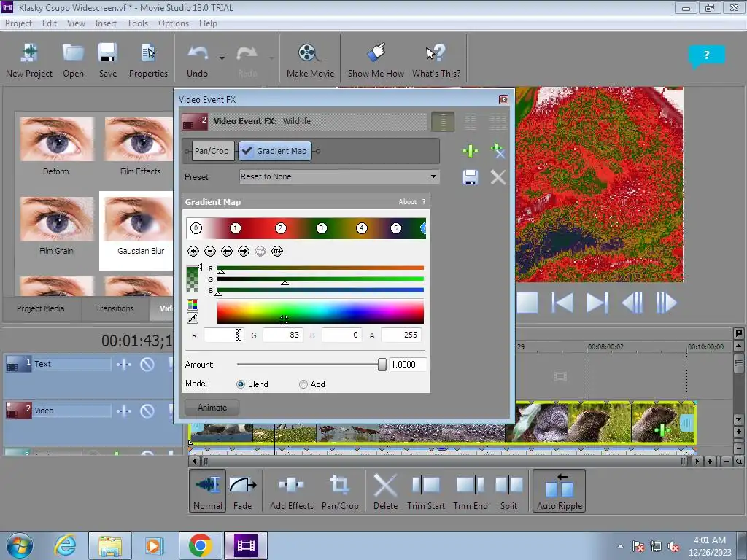Click the About link in Gradient Map

[x=407, y=202]
